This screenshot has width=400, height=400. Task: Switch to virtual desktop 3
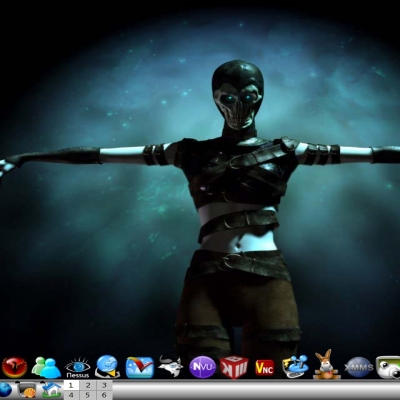pyautogui.click(x=104, y=386)
